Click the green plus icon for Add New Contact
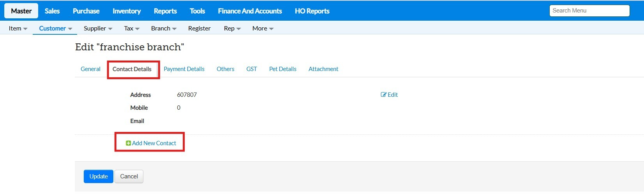The width and height of the screenshot is (644, 194). click(x=128, y=143)
